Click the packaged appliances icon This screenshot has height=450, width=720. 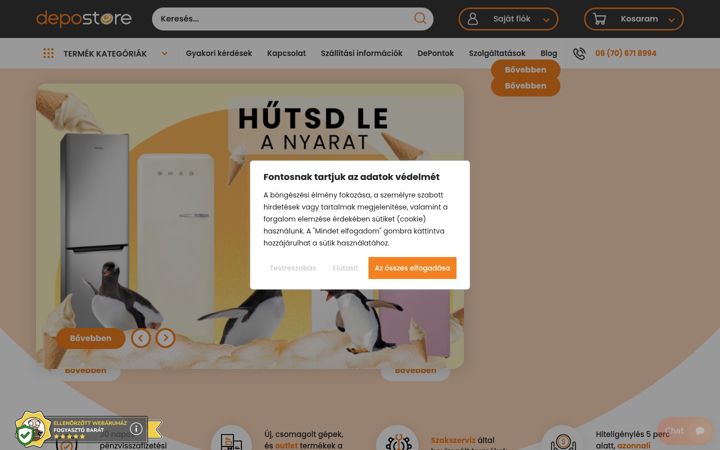click(231, 441)
